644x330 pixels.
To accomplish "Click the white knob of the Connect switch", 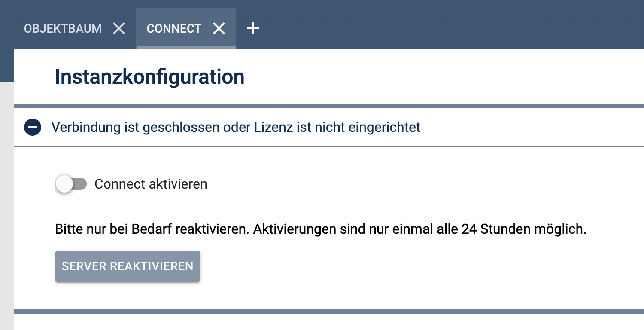I will click(64, 184).
